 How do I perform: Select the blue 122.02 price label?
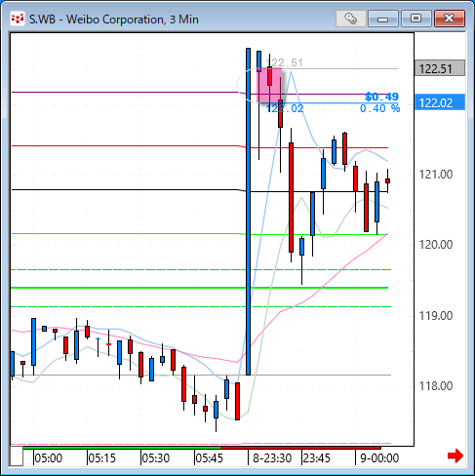coord(440,102)
